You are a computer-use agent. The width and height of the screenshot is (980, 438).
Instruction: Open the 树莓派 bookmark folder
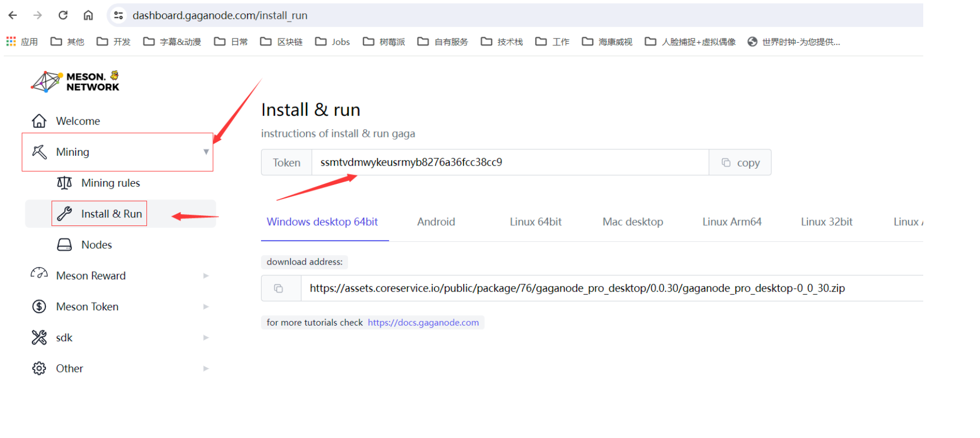coord(384,42)
